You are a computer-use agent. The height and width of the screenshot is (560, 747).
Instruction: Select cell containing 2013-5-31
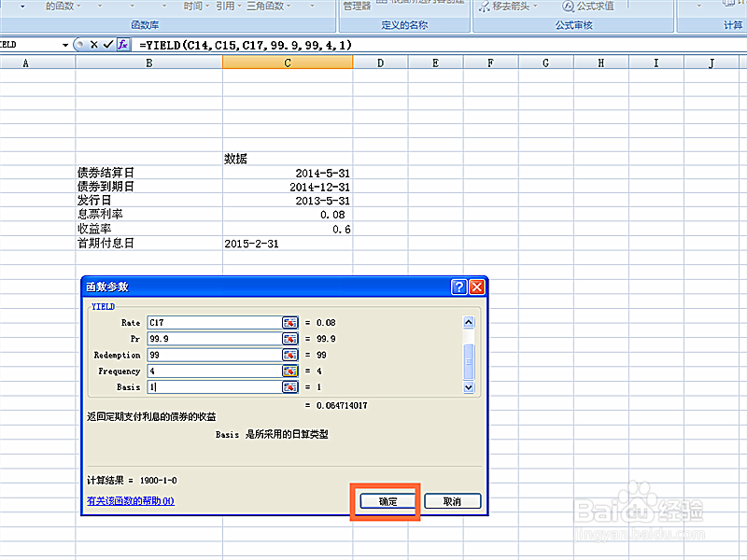288,201
